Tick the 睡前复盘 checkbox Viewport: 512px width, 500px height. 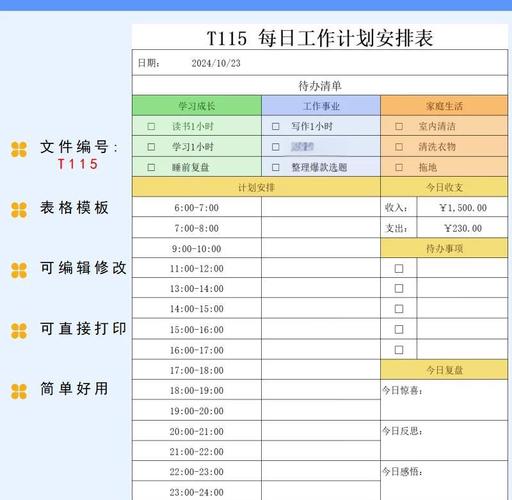click(151, 167)
